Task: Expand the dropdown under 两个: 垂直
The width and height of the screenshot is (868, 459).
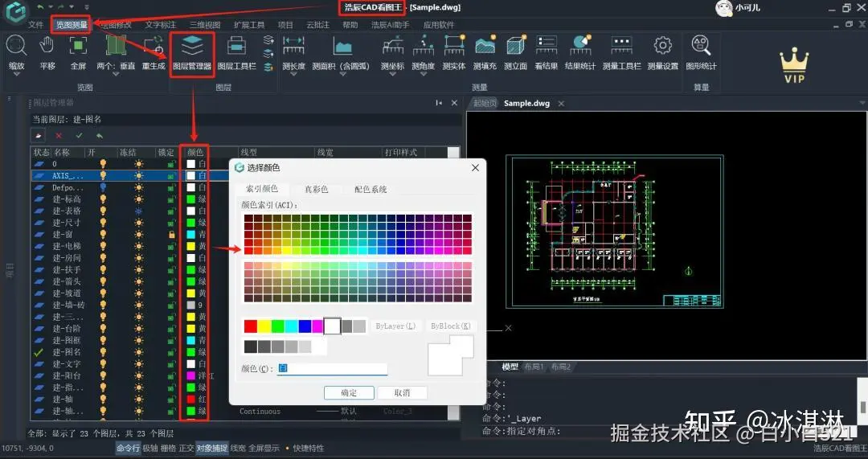Action: (116, 74)
